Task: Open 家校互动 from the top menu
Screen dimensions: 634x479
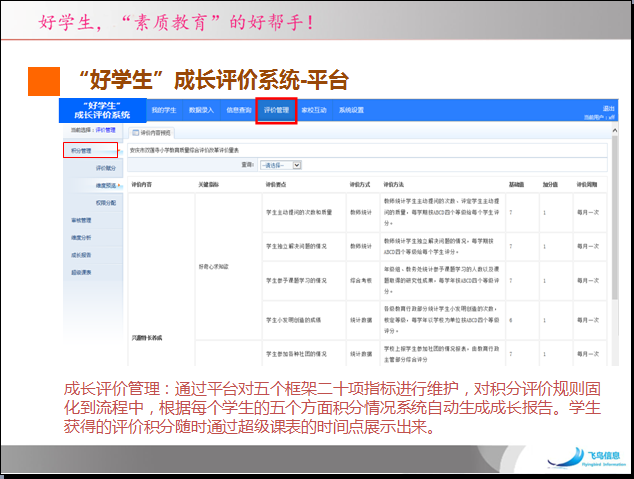Action: [x=314, y=110]
